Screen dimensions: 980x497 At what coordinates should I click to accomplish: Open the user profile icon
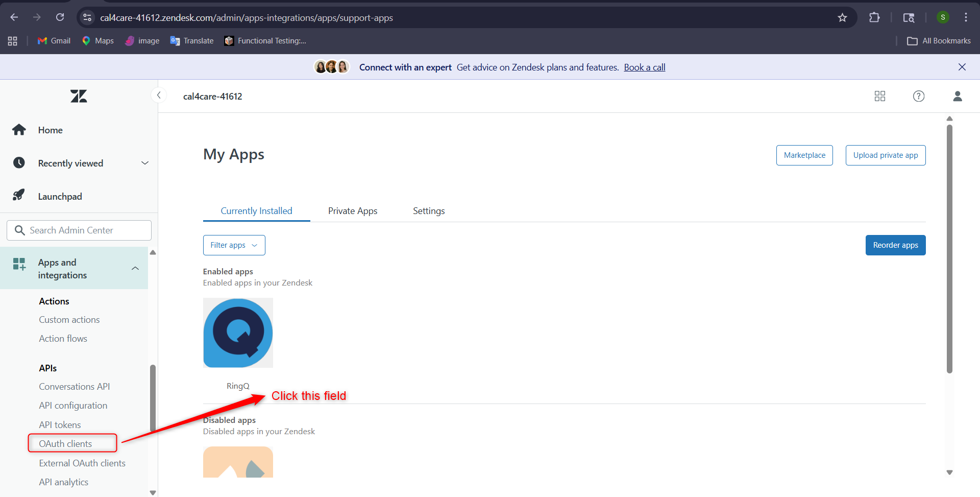[x=958, y=96]
